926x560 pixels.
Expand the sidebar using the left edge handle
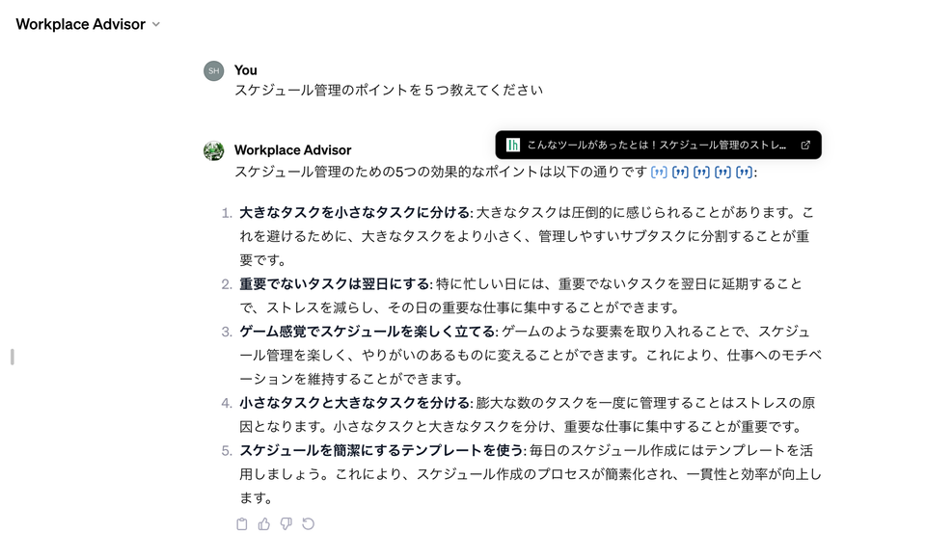[12, 357]
